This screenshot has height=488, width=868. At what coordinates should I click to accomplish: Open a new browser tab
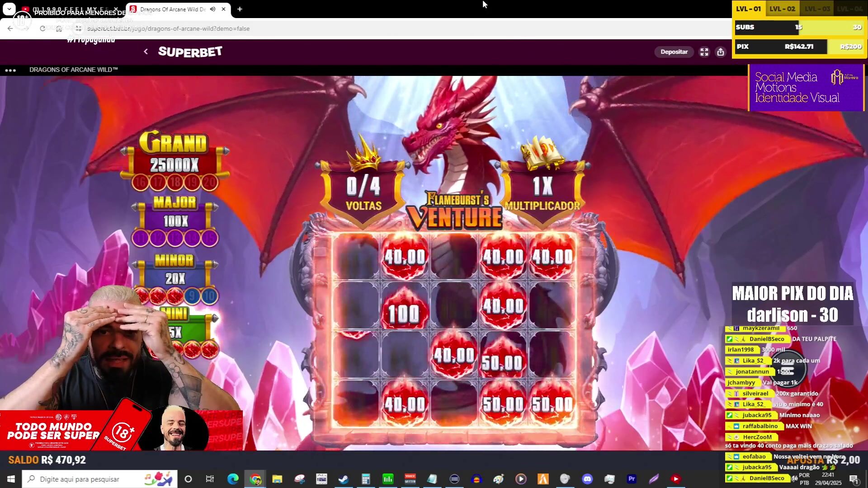tap(240, 9)
